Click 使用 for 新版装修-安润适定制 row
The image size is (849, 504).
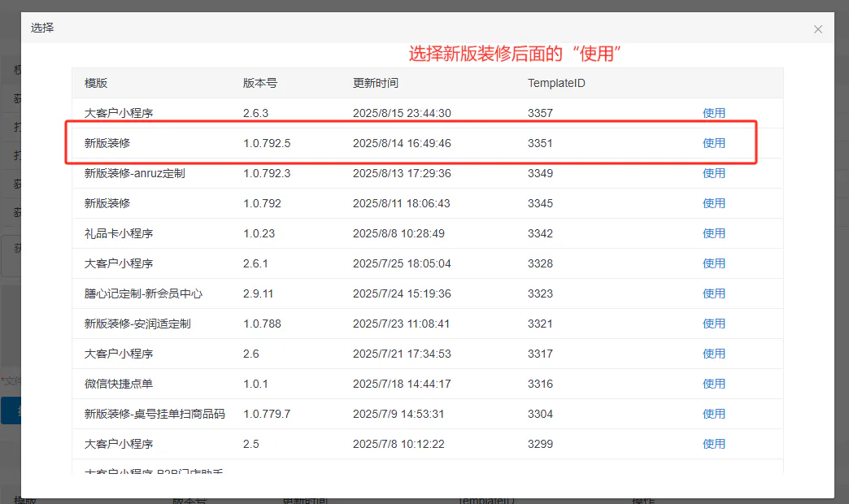pyautogui.click(x=714, y=324)
